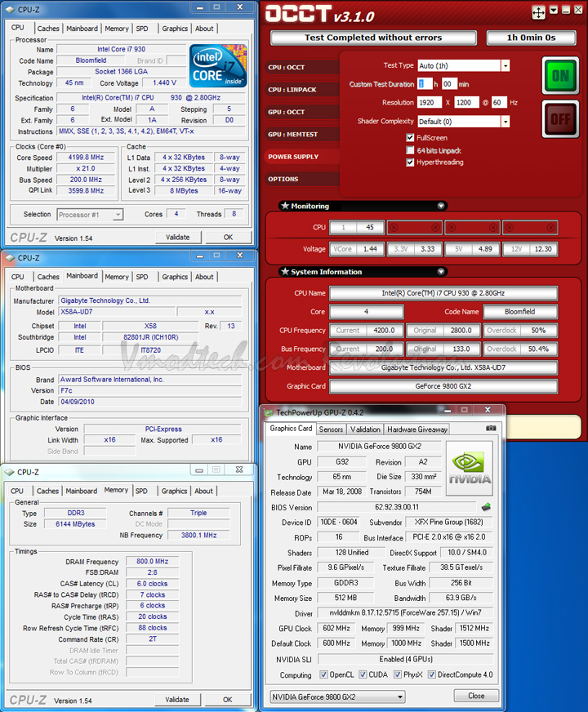Click the star icon beside System Information
588x712 pixels.
[x=285, y=272]
